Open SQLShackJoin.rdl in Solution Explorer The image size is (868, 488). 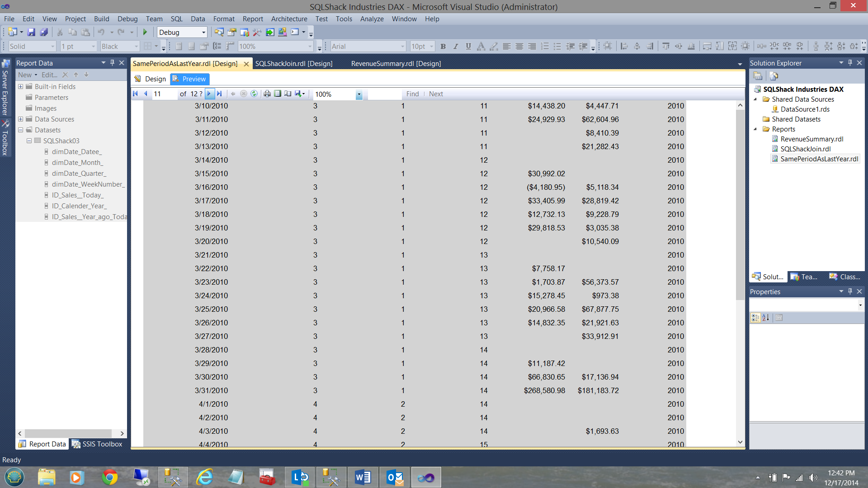805,149
